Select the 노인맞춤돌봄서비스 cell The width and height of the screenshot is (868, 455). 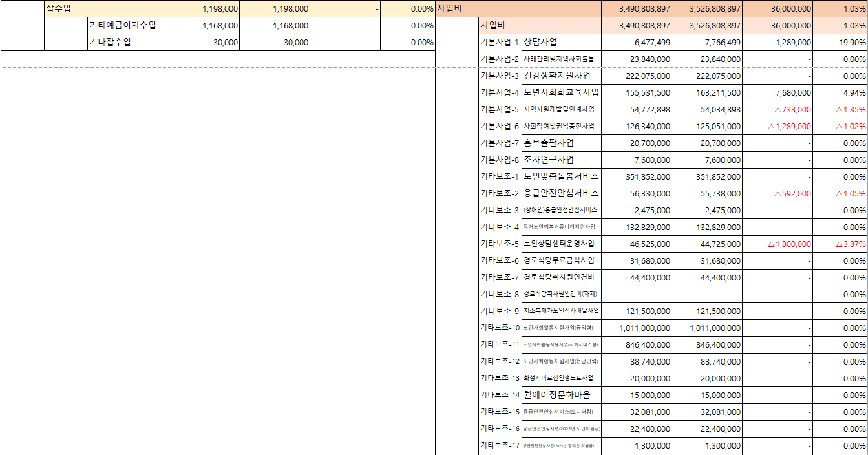(560, 176)
